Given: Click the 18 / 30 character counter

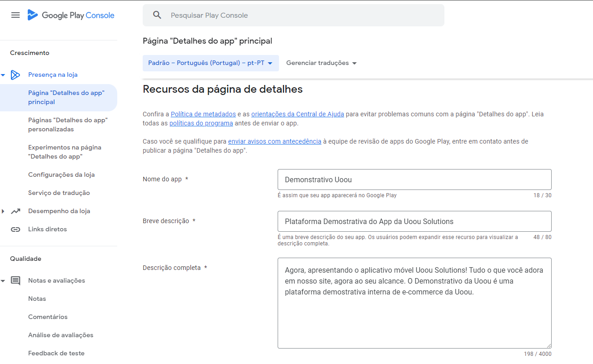Looking at the screenshot, I should [x=543, y=195].
